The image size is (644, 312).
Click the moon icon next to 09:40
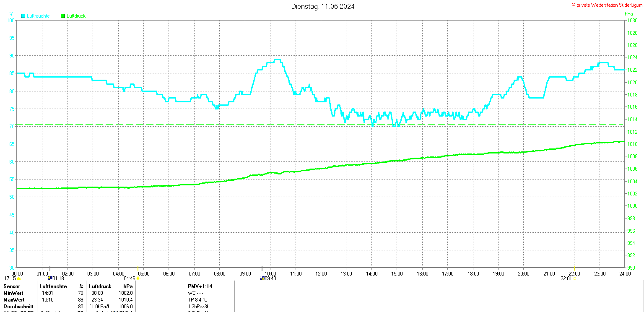pos(262,278)
